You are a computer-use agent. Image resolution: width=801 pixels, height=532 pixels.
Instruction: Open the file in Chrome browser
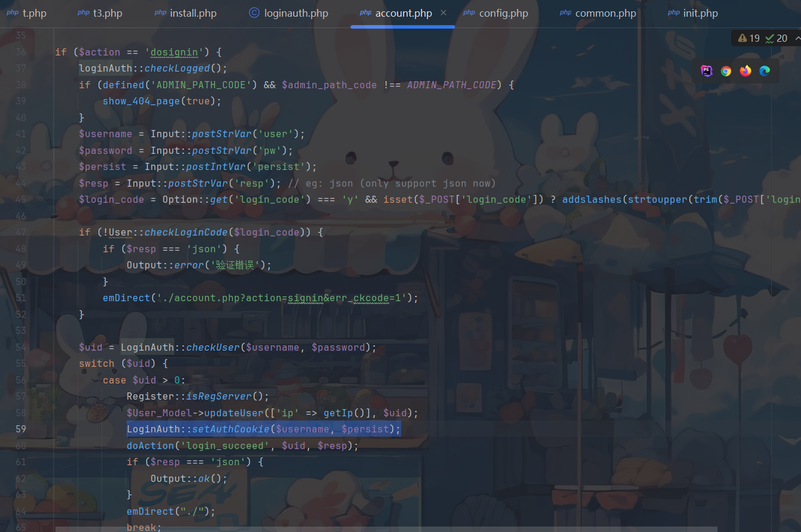coord(726,71)
